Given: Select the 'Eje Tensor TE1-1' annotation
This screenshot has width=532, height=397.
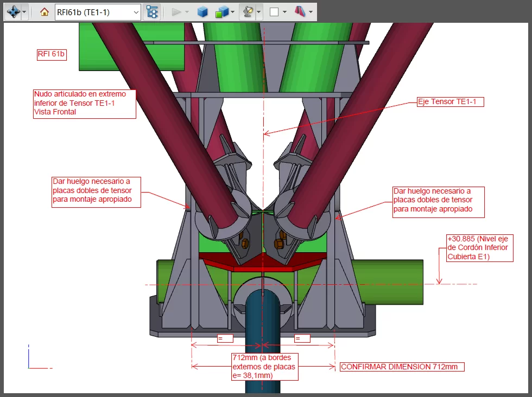Looking at the screenshot, I should click(450, 101).
